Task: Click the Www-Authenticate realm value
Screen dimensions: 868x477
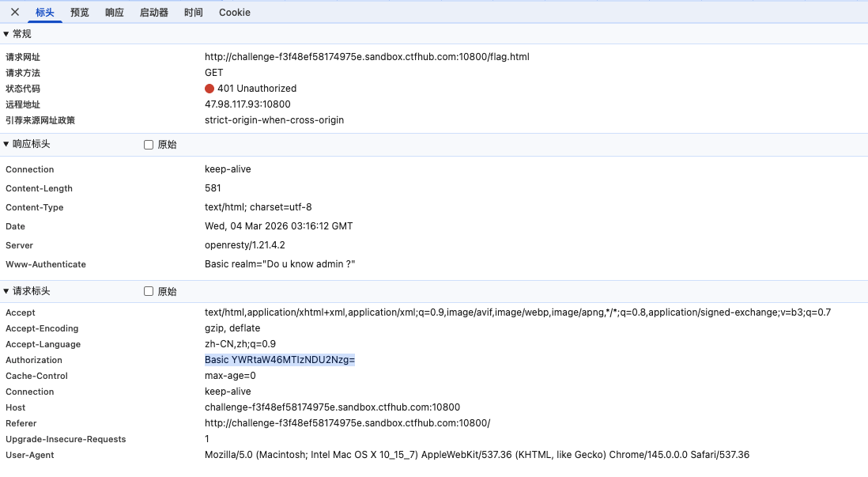Action: (280, 264)
